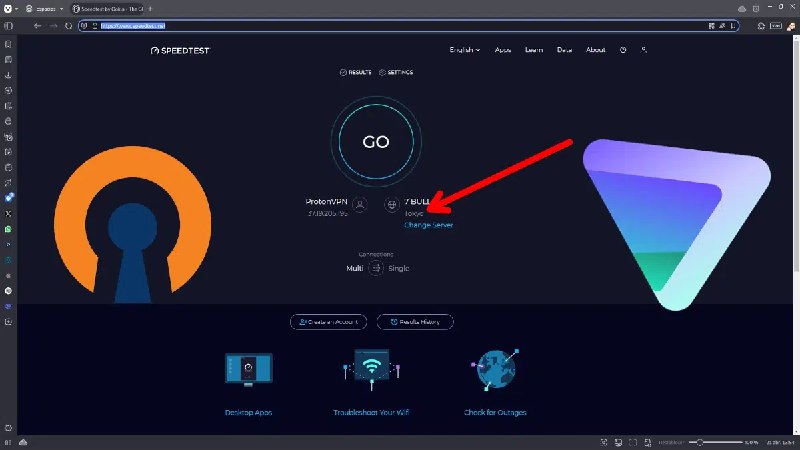Image resolution: width=800 pixels, height=450 pixels.
Task: Open the sync cloud icon in title bar
Action: (x=742, y=9)
